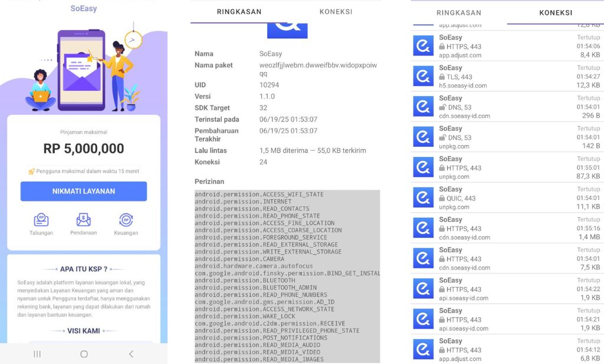Image resolution: width=604 pixels, height=364 pixels.
Task: Switch to KONEKSI tab in middle panel
Action: 336,12
